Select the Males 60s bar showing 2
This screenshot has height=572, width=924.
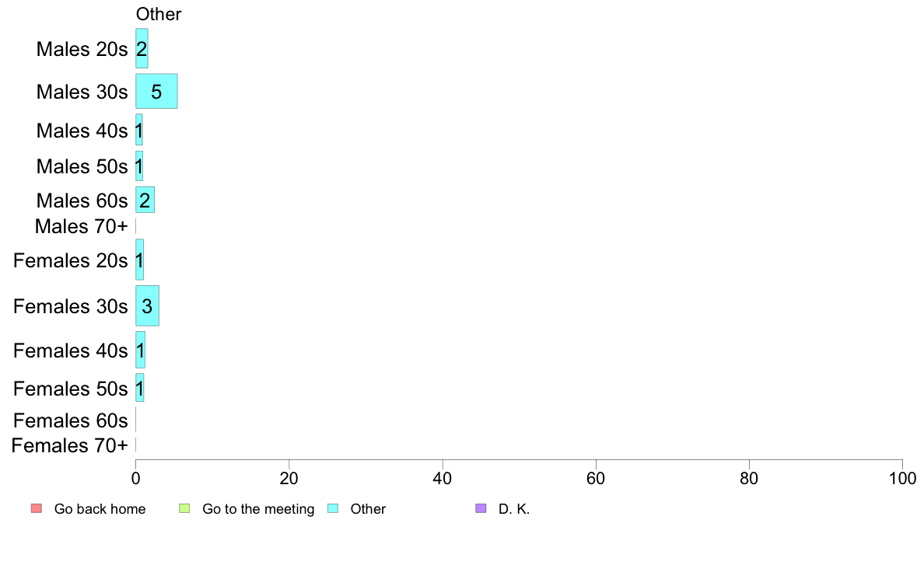click(145, 200)
